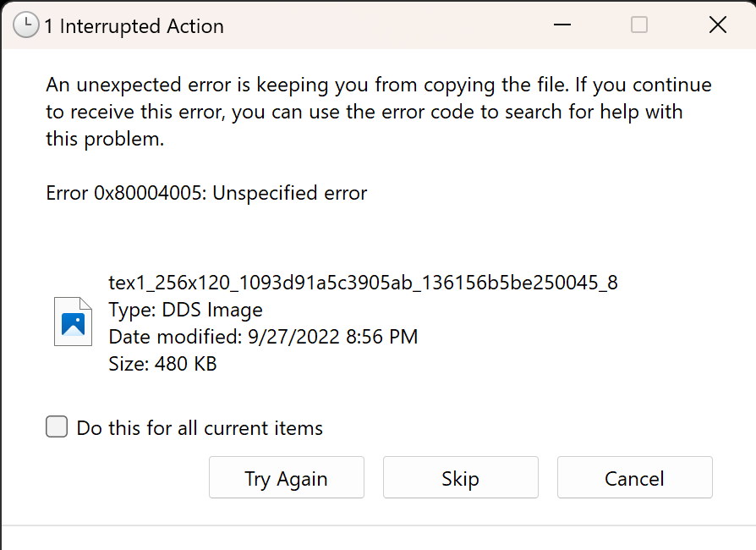Screen dimensions: 756x550
Task: Click the error code 0x80004005
Action: [150, 193]
